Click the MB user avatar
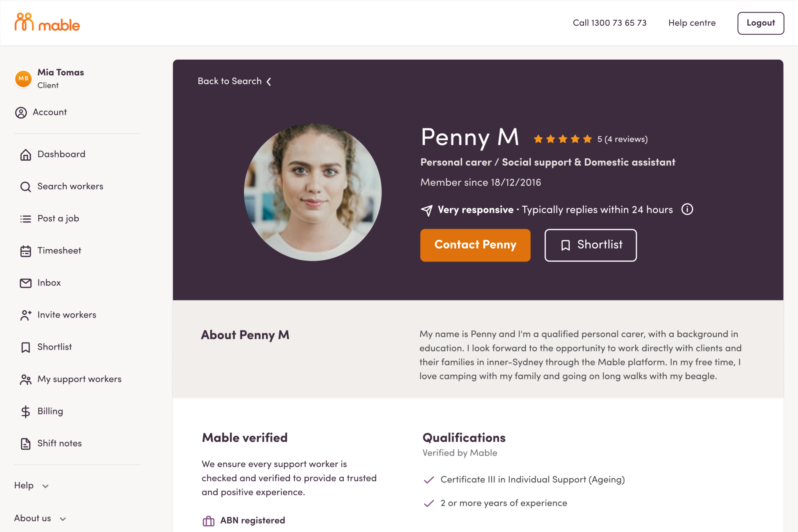798x532 pixels. (x=23, y=78)
